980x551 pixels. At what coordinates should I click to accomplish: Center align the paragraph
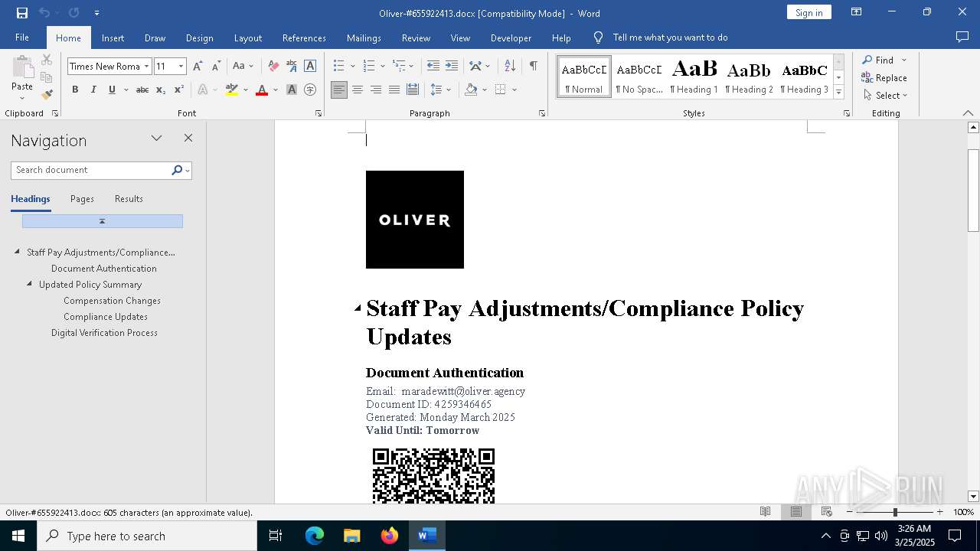click(358, 90)
